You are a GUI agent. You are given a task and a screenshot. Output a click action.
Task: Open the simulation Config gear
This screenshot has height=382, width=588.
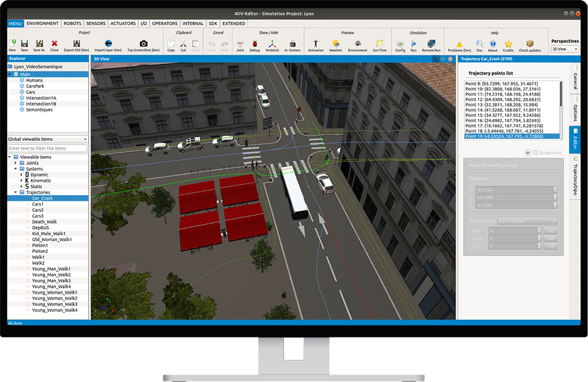click(400, 44)
